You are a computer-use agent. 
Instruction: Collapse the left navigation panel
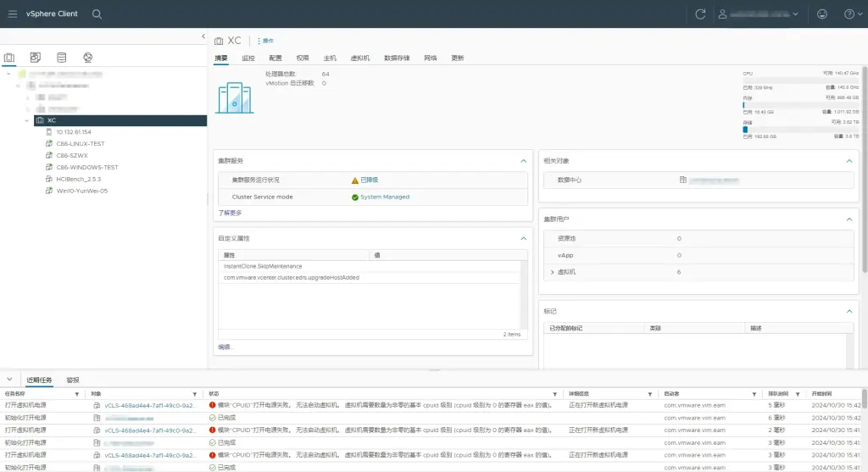click(x=203, y=36)
